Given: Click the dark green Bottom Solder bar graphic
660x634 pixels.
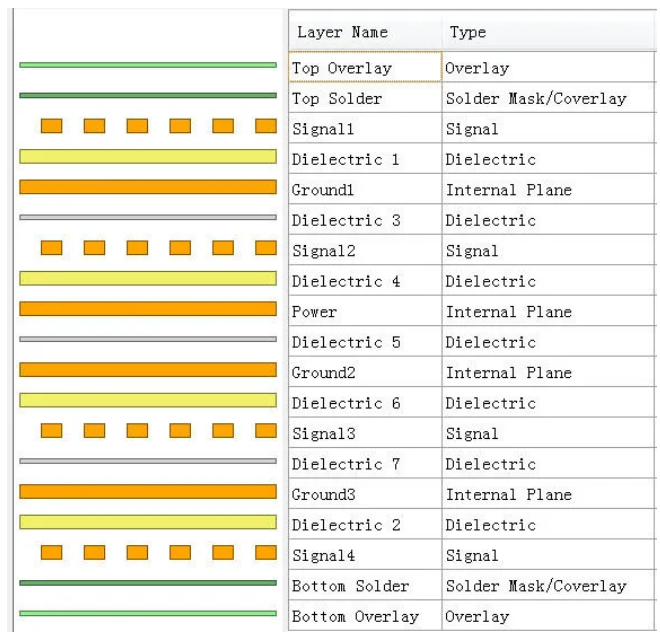Looking at the screenshot, I should point(148,582).
